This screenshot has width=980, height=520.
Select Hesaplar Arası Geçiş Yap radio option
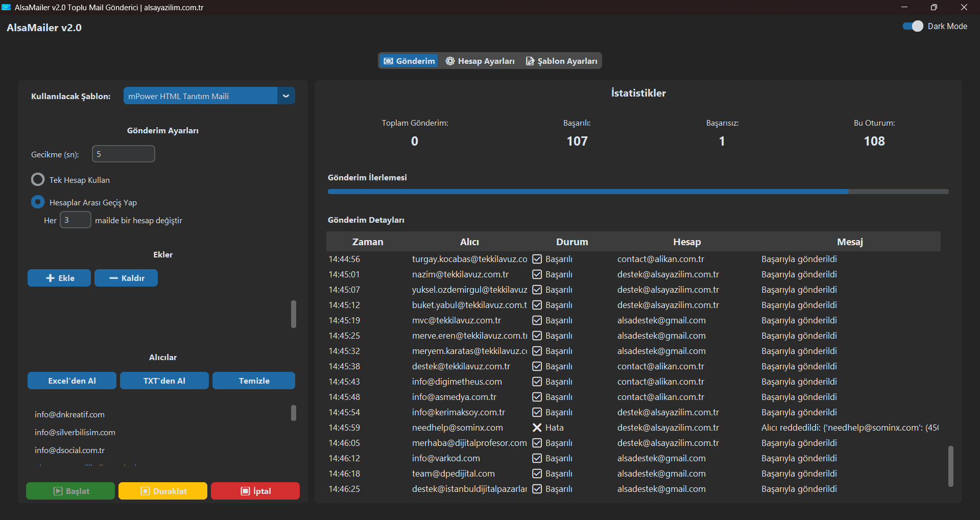(x=38, y=202)
